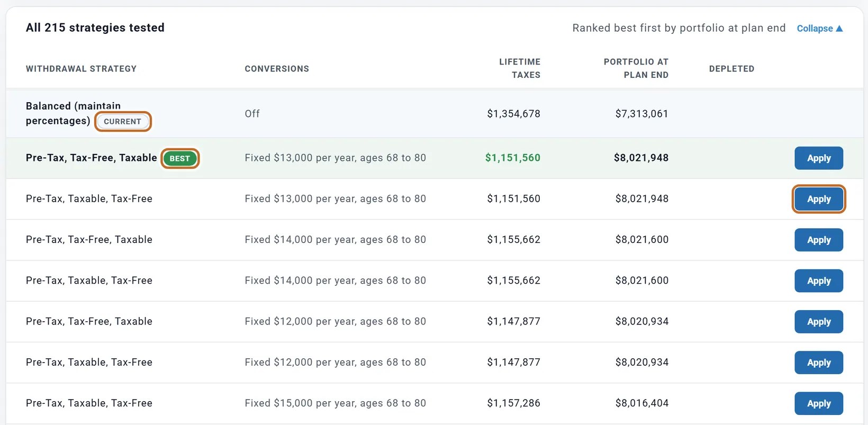Click portfolio value $7,313,061
The height and width of the screenshot is (425, 868).
coord(642,114)
